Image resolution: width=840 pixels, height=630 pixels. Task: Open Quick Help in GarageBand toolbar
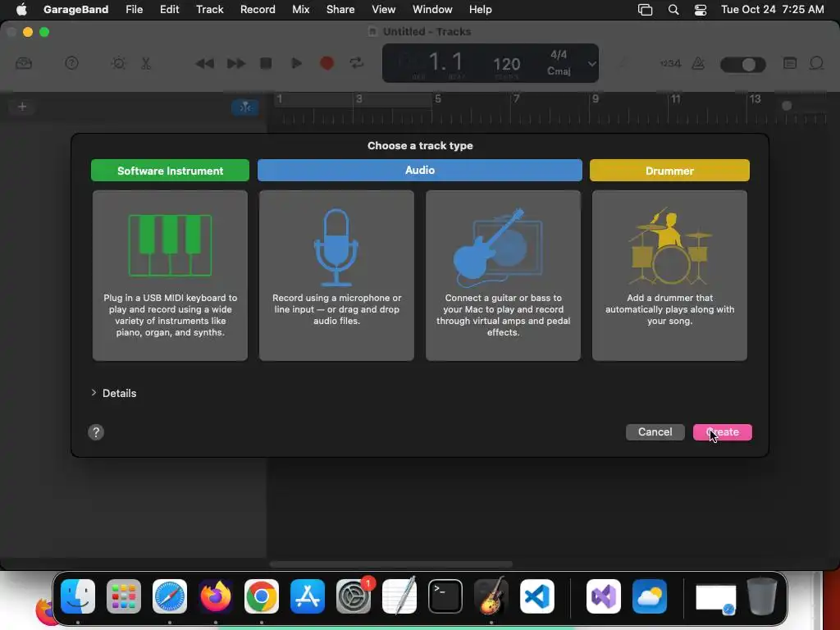coord(72,64)
